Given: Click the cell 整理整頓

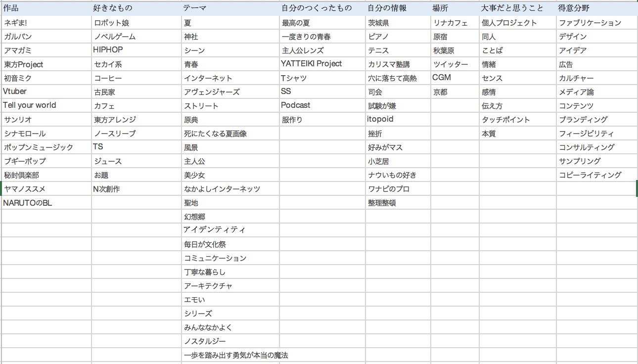Looking at the screenshot, I should [398, 203].
